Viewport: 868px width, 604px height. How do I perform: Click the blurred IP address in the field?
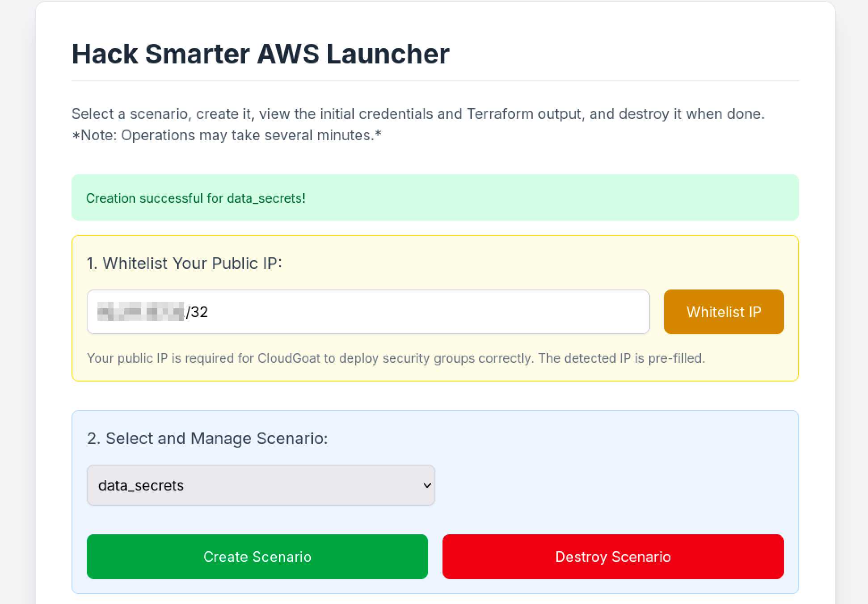140,312
